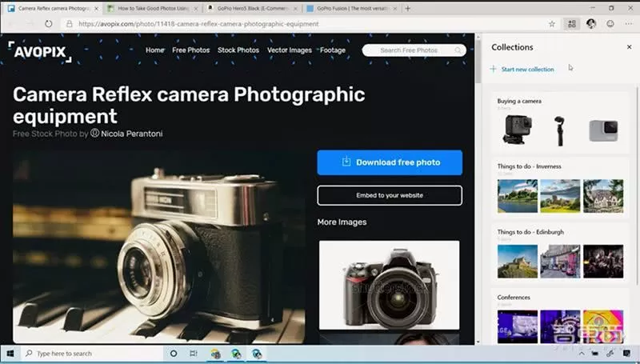The image size is (640, 364).
Task: Click the favorites star in address bar
Action: click(x=552, y=24)
